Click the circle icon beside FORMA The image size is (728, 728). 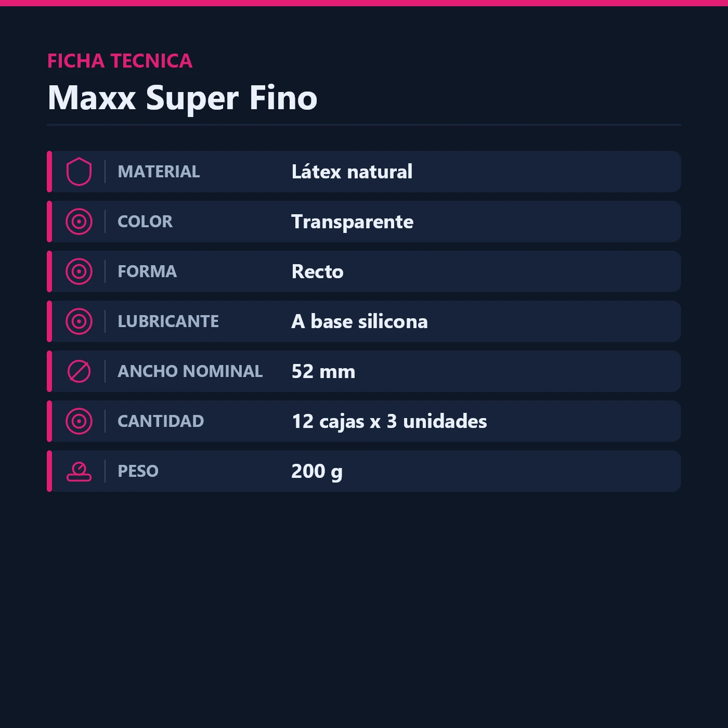coord(79,271)
